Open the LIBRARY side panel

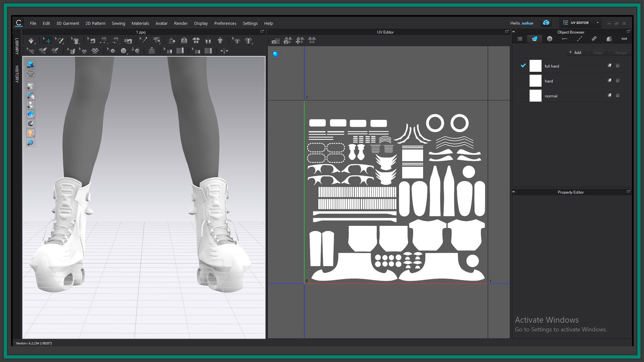[17, 46]
